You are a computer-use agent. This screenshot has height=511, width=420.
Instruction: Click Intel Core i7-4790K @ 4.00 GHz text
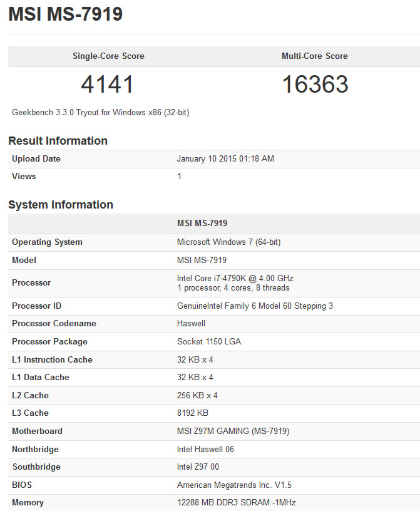235,278
